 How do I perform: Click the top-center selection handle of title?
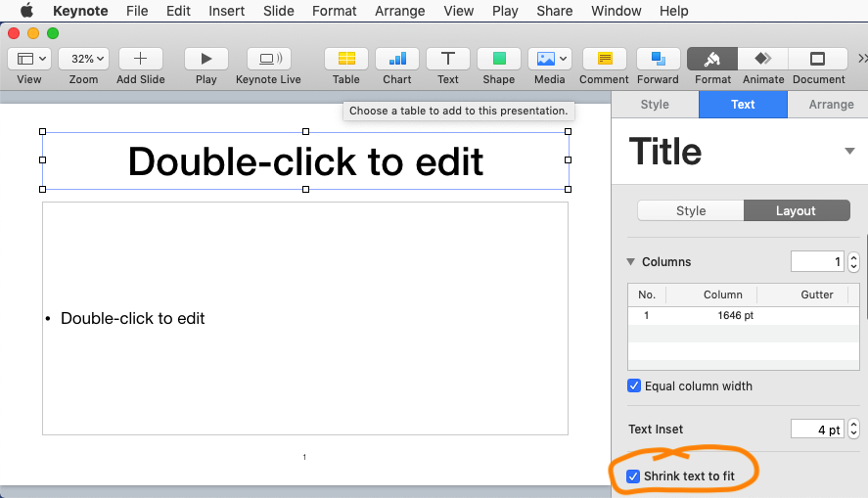pos(305,132)
